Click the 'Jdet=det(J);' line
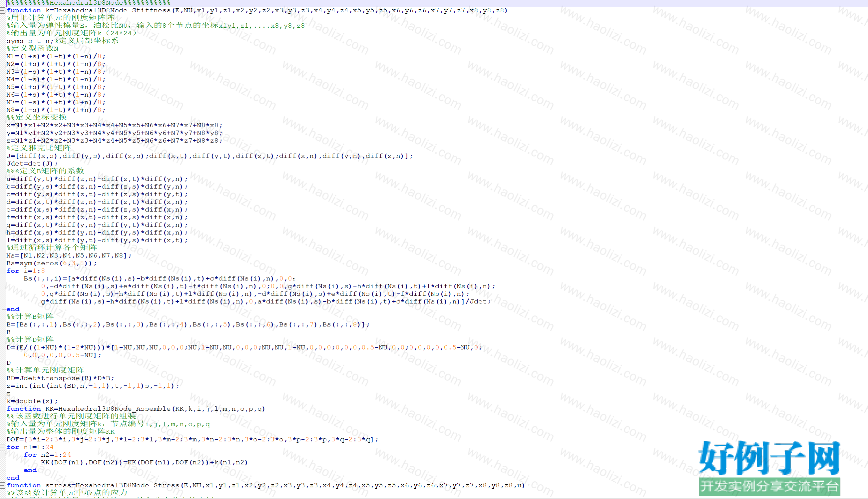Image resolution: width=868 pixels, height=499 pixels. (x=32, y=164)
